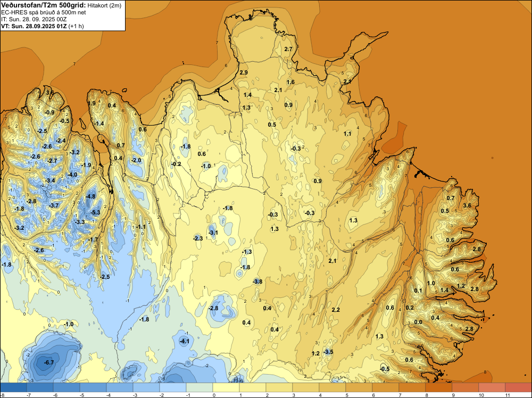Click the legend swatch between 8 and 9
Viewport: 532px width, 398px height.
click(x=439, y=387)
